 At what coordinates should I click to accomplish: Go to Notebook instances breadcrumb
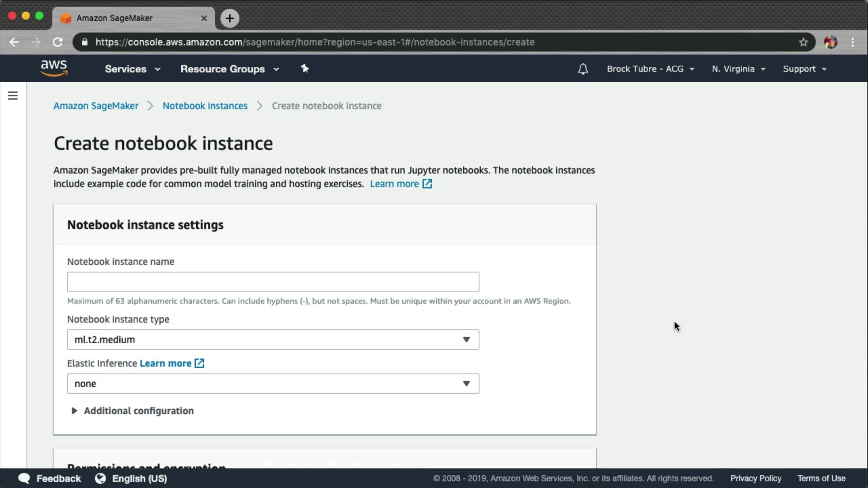click(205, 106)
